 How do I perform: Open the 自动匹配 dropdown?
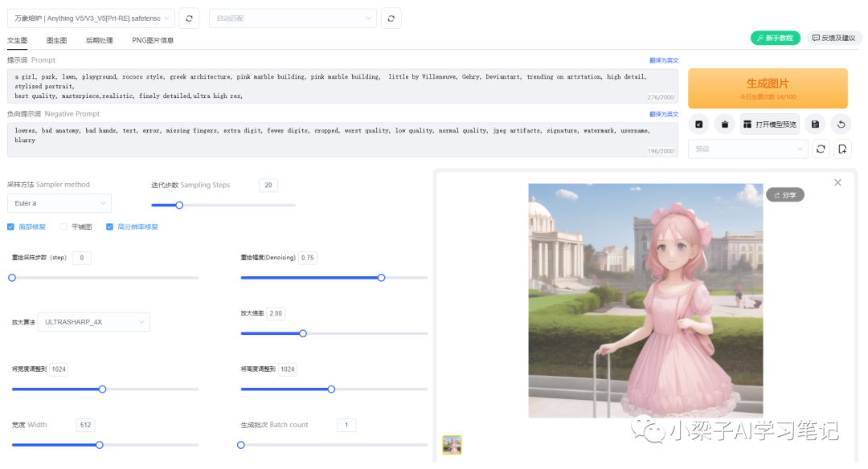(293, 18)
